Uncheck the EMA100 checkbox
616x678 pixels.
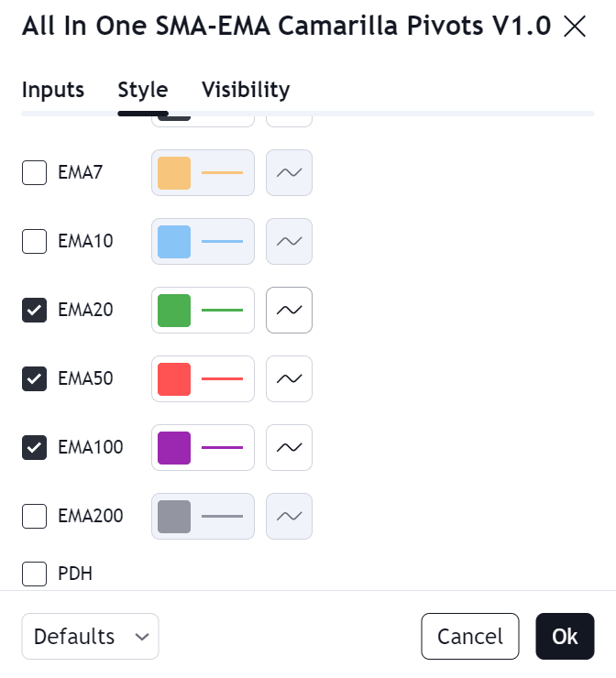(x=34, y=447)
